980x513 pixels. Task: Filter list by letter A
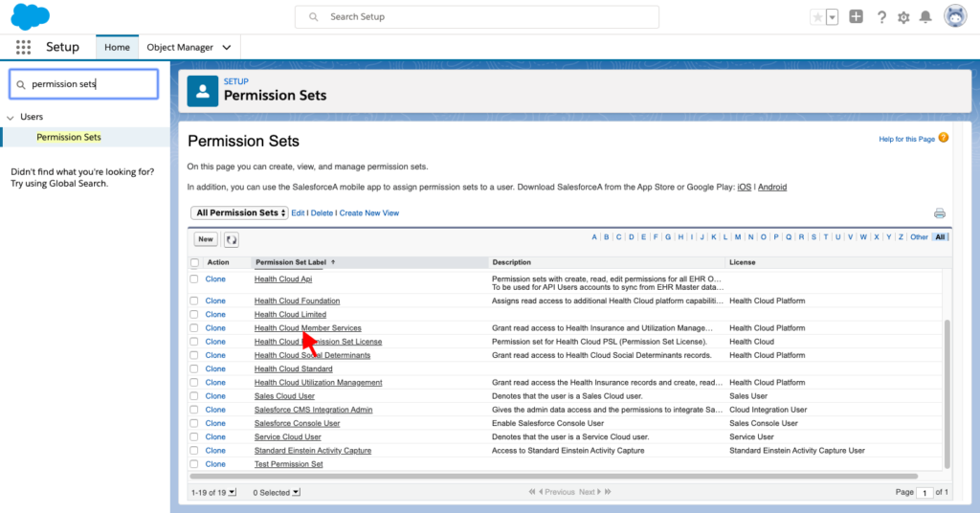(x=593, y=236)
